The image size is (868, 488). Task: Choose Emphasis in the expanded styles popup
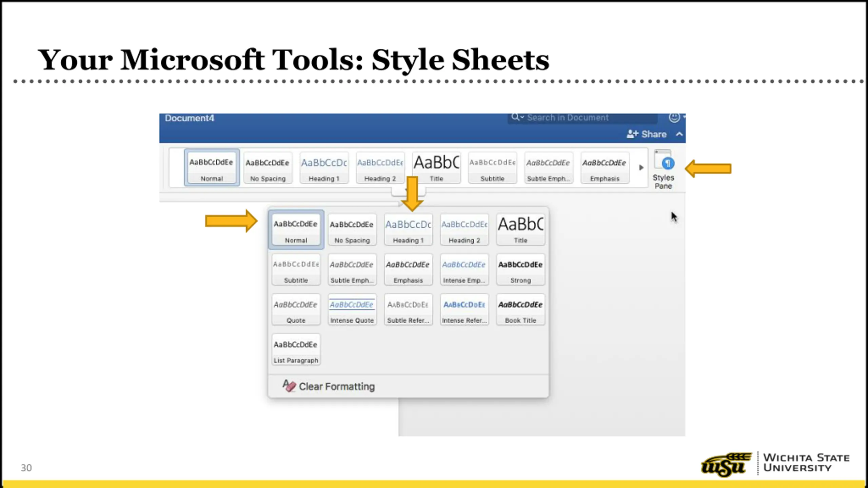408,269
